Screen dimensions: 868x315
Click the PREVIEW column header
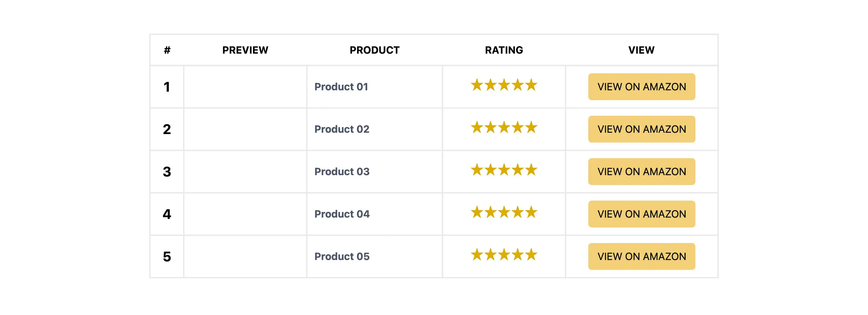point(245,50)
